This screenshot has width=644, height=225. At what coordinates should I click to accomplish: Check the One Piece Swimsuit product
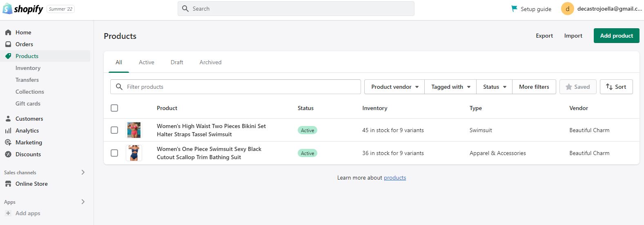pyautogui.click(x=114, y=153)
